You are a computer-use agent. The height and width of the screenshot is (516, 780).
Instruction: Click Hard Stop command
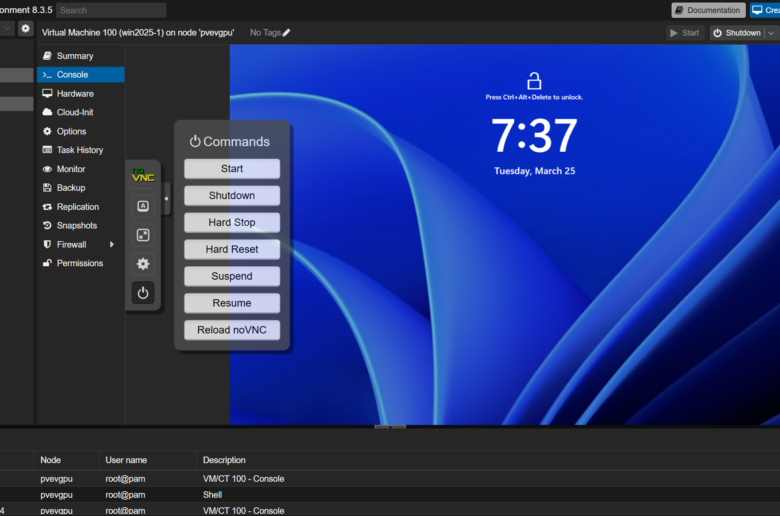tap(232, 222)
